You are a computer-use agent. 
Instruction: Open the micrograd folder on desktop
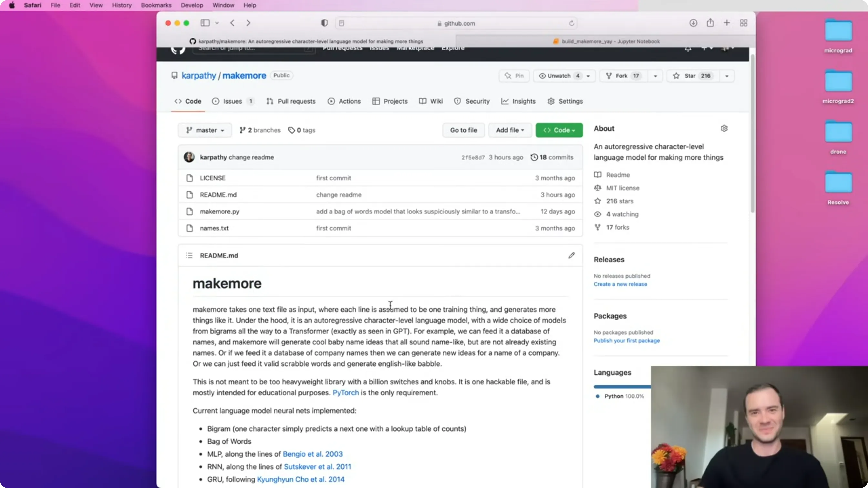[x=838, y=36]
